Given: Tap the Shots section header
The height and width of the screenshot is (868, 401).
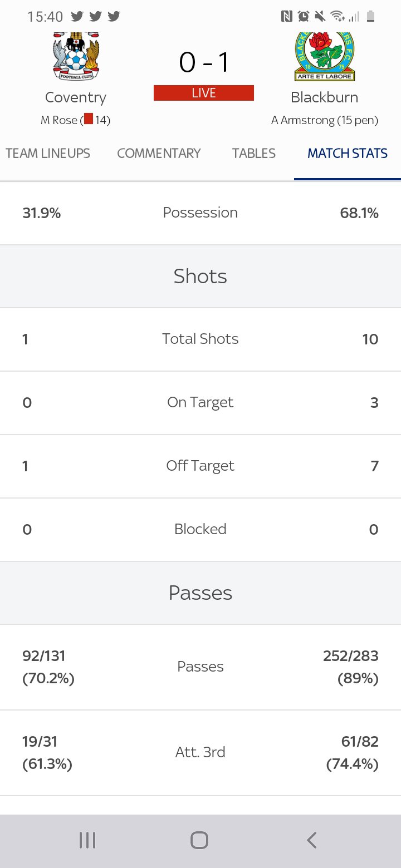Looking at the screenshot, I should (x=200, y=276).
